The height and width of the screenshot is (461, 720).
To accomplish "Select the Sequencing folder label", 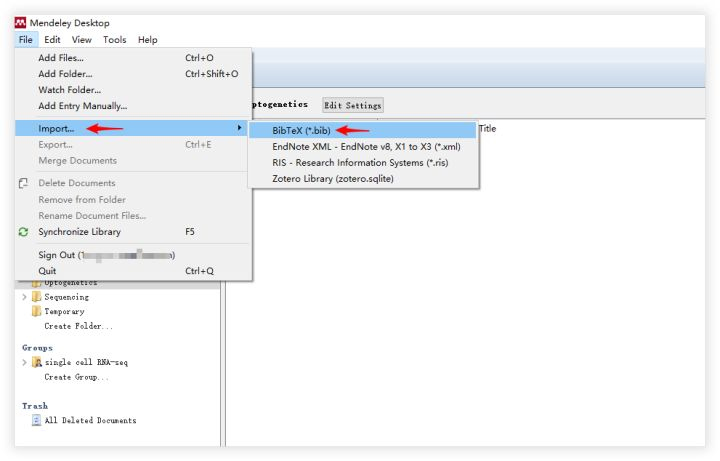I will [x=67, y=297].
